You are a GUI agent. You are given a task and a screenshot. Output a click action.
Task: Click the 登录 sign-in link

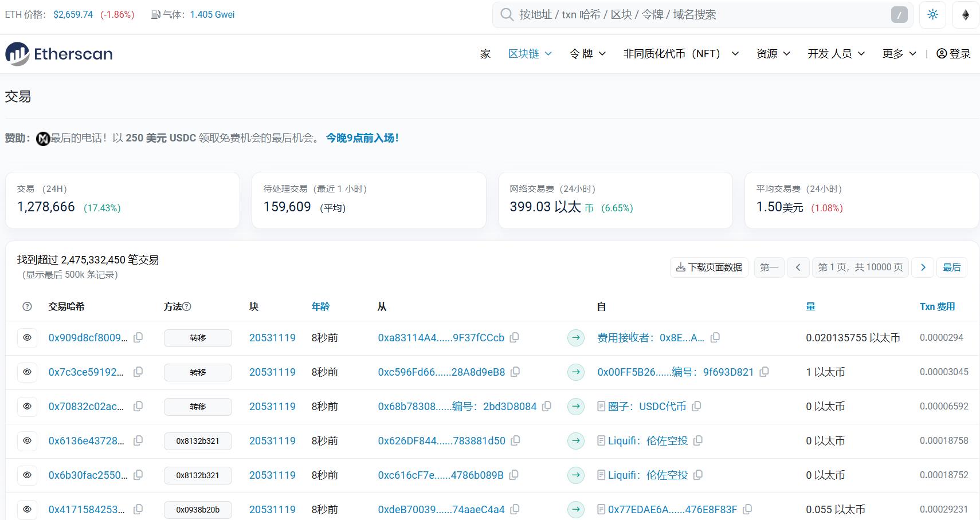click(x=954, y=54)
